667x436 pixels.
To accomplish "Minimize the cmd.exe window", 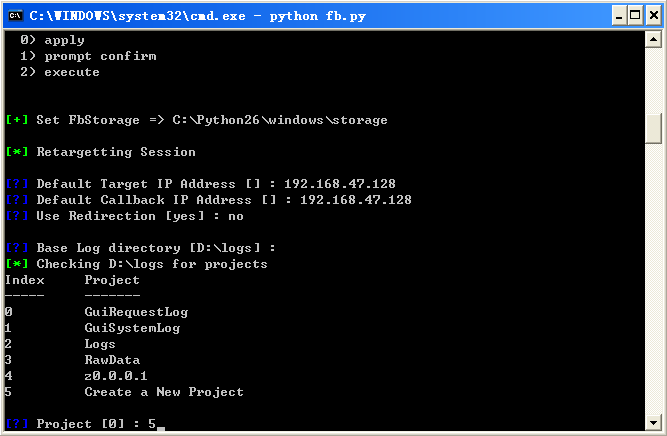I will tap(619, 16).
